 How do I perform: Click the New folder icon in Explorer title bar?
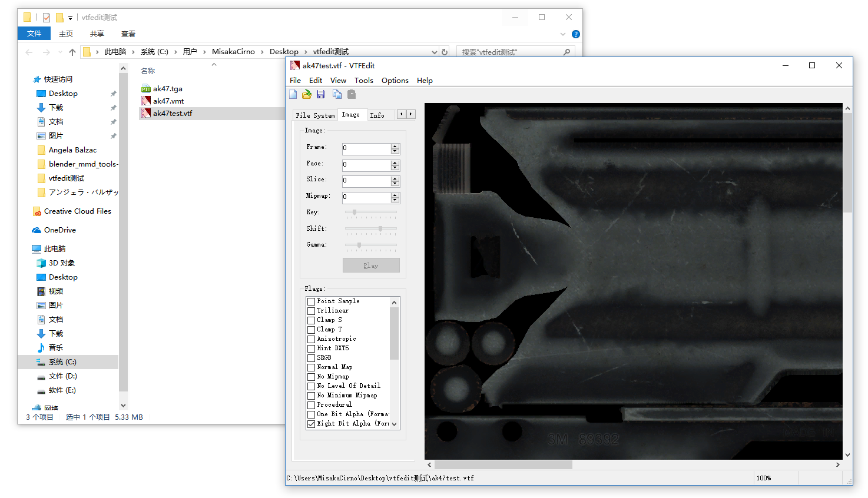(59, 18)
